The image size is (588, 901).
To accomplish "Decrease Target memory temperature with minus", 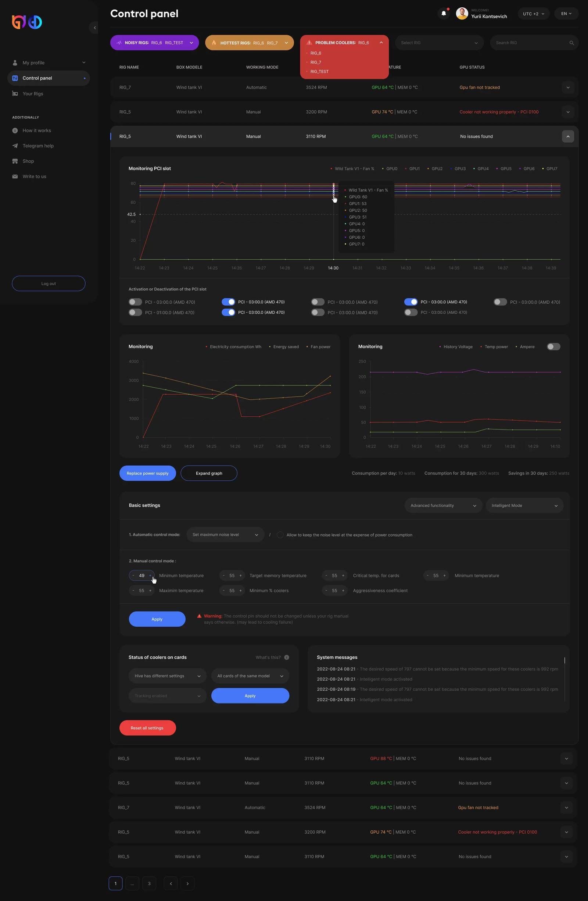I will tap(223, 576).
